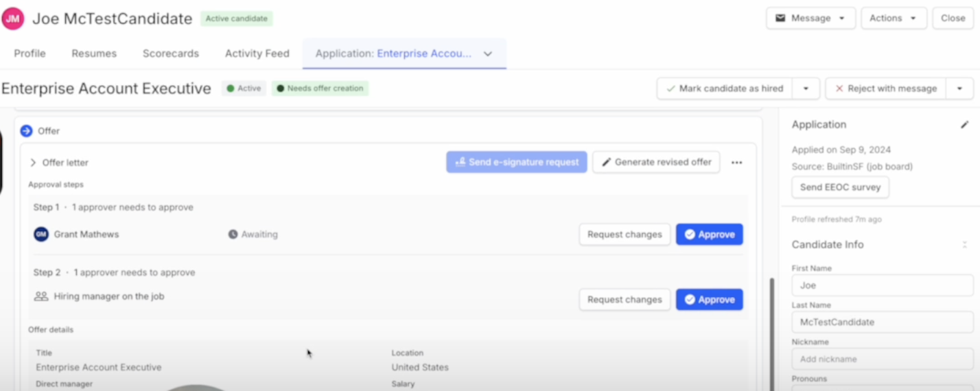This screenshot has height=391, width=980.
Task: Click the hiring manager group icon
Action: point(41,296)
